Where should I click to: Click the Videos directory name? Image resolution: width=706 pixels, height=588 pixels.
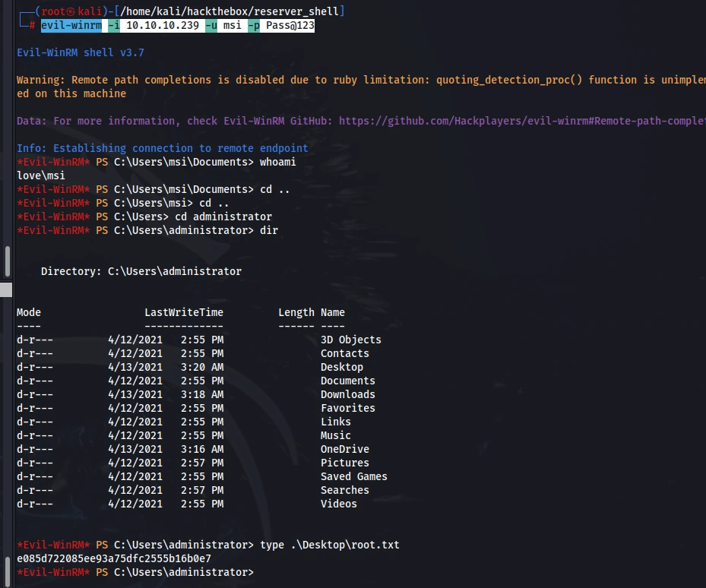(339, 504)
